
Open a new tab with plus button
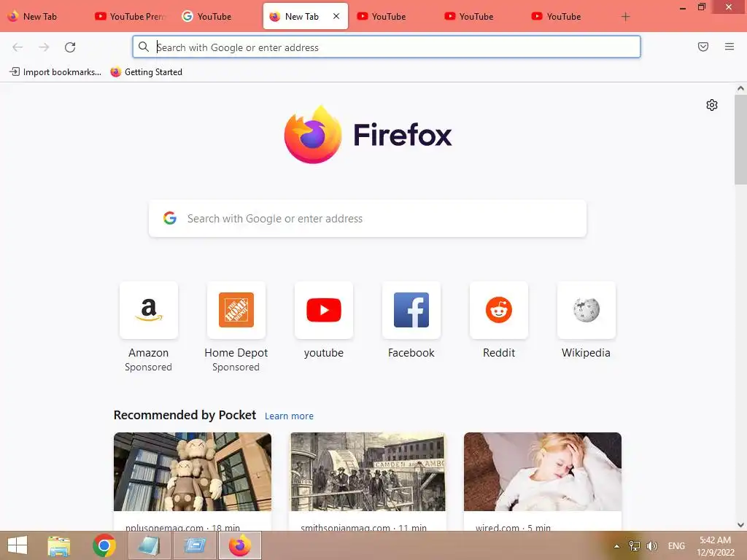click(625, 17)
